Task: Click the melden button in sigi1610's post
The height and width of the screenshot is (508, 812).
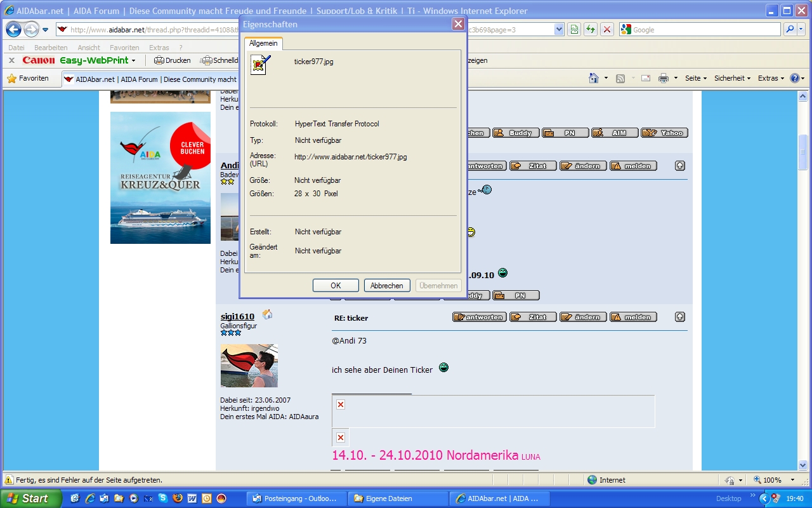Action: (x=633, y=317)
